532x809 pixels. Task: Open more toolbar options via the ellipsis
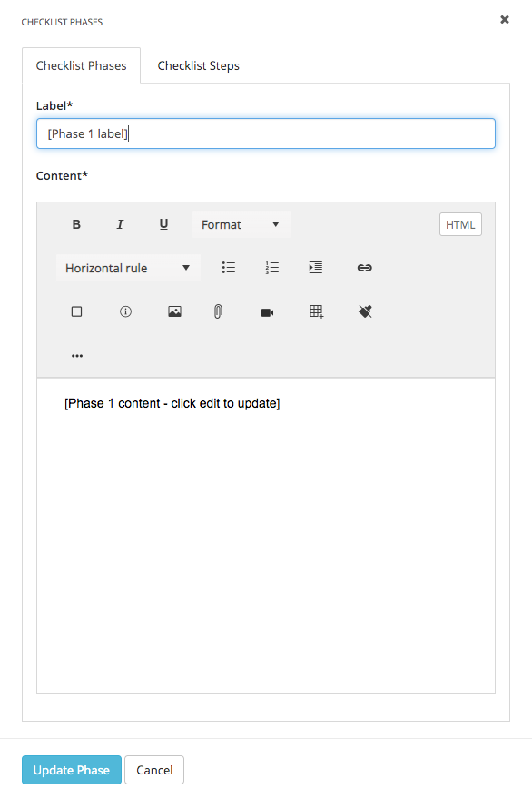click(x=77, y=355)
